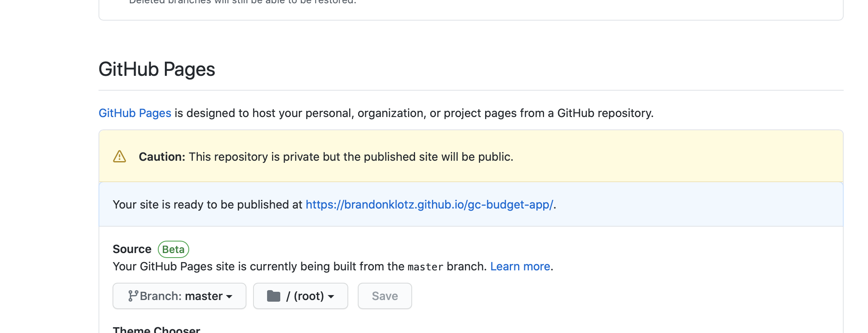The image size is (868, 333).
Task: Click the caution warning triangle icon
Action: point(120,157)
